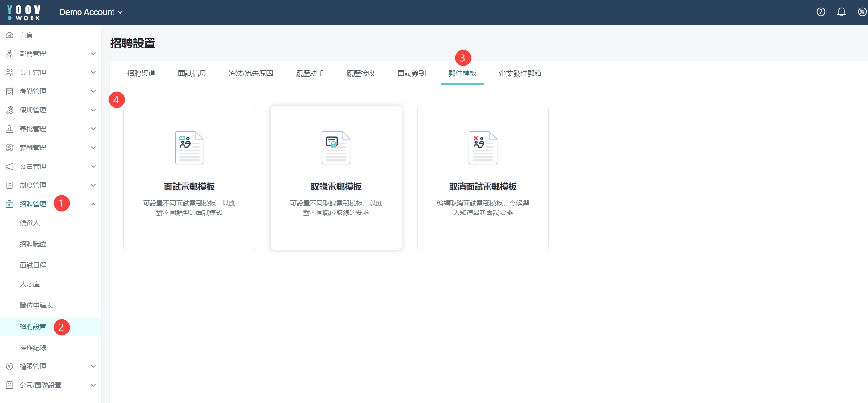This screenshot has width=868, height=403.
Task: Click the cancel interview template document icon
Action: pos(482,148)
